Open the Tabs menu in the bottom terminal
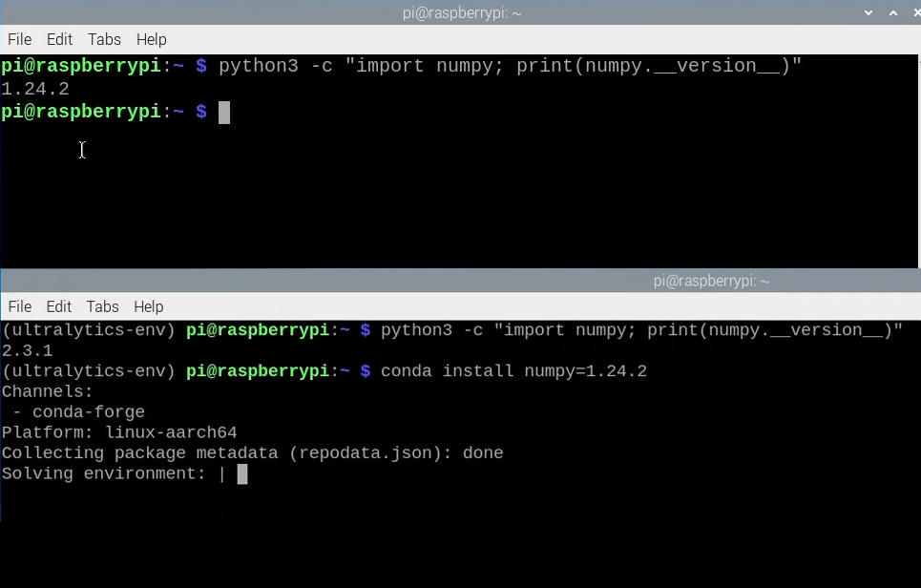The image size is (921, 588). tap(102, 306)
